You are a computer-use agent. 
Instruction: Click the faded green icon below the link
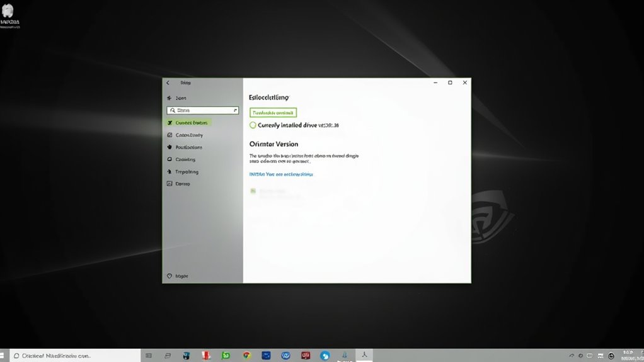(253, 191)
